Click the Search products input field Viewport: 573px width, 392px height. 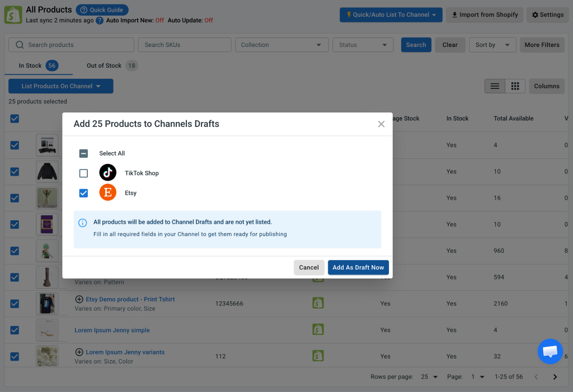[x=71, y=45]
